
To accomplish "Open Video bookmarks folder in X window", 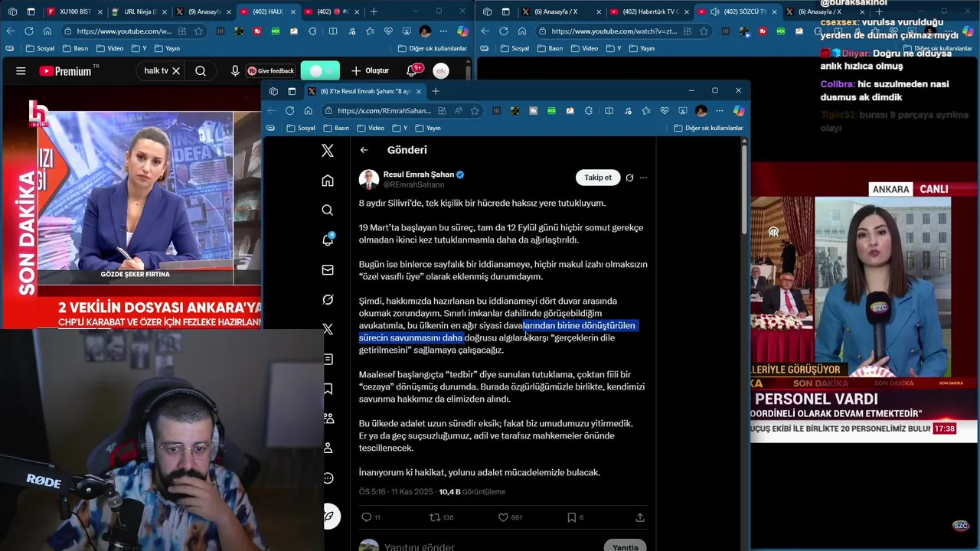I will coord(371,128).
